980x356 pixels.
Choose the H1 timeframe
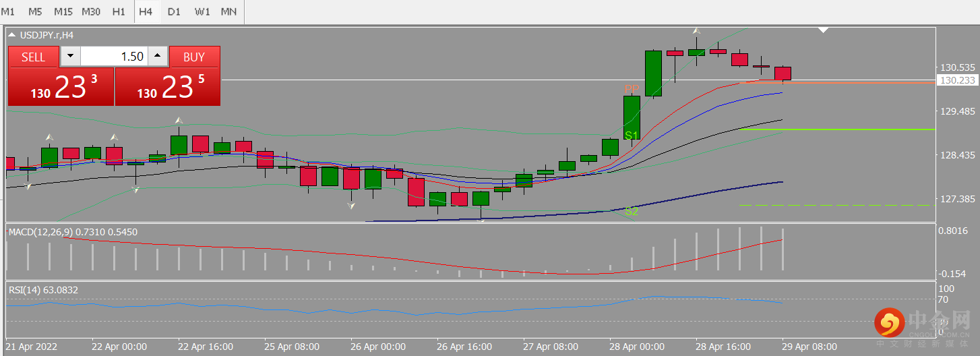[x=119, y=12]
